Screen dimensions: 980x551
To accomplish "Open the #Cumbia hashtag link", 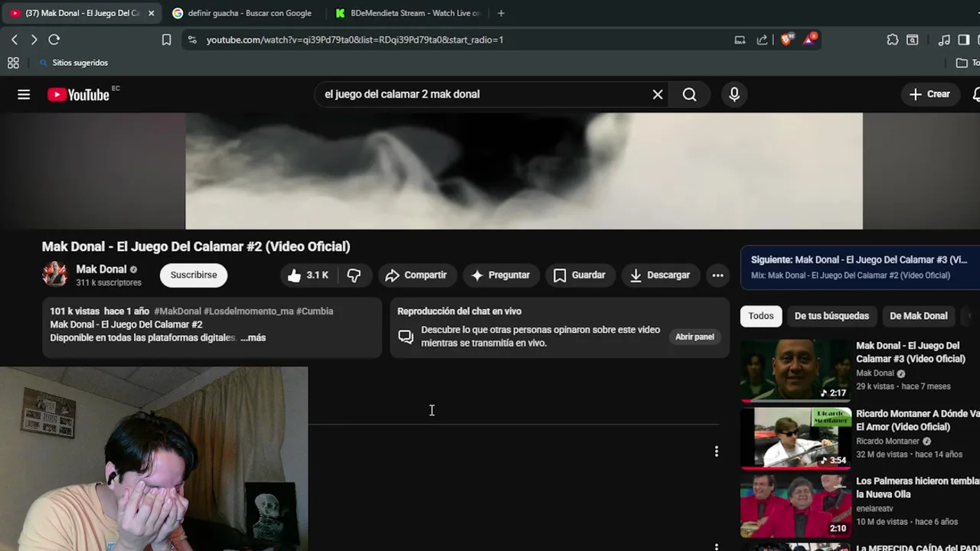I will [x=315, y=311].
